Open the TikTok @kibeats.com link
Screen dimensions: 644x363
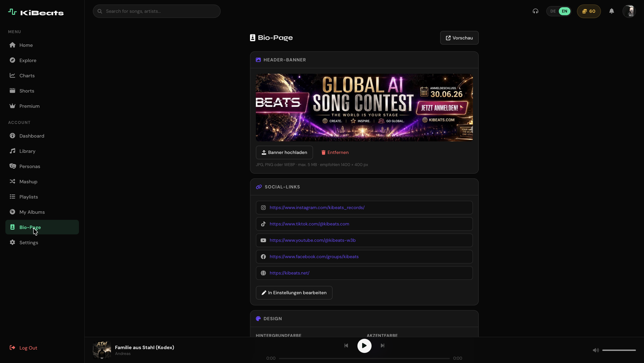click(309, 224)
